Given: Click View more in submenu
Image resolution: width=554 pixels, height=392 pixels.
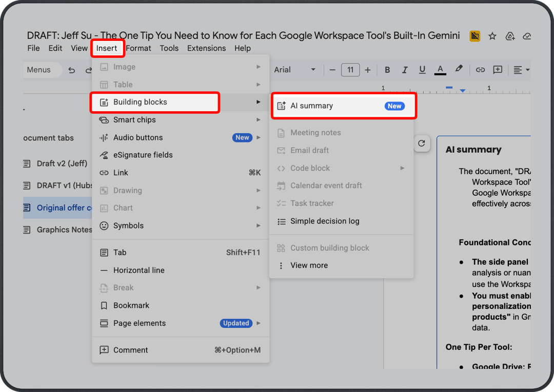Looking at the screenshot, I should (x=341, y=265).
